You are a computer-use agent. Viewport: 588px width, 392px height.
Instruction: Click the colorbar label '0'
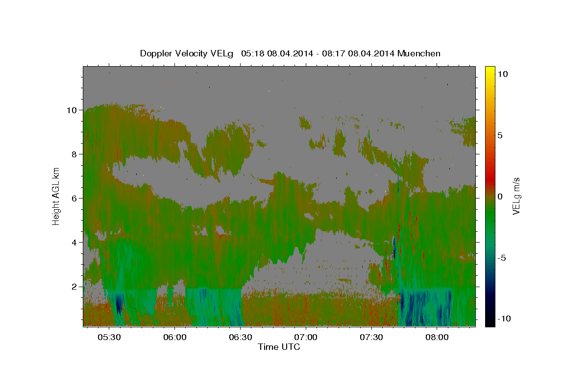coord(500,196)
